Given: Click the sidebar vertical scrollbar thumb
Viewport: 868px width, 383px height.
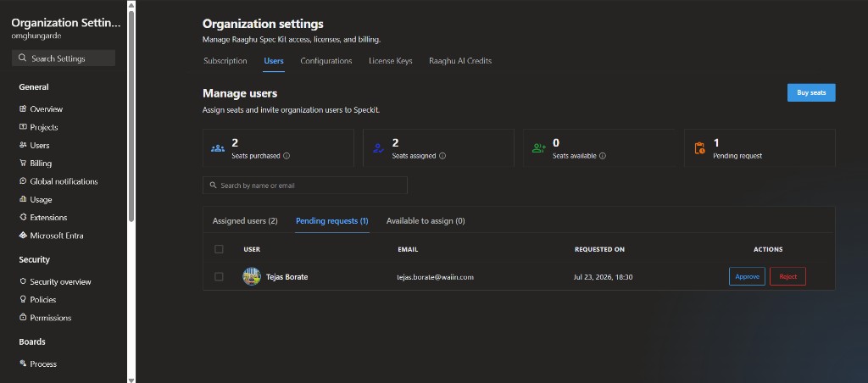Looking at the screenshot, I should click(x=131, y=116).
